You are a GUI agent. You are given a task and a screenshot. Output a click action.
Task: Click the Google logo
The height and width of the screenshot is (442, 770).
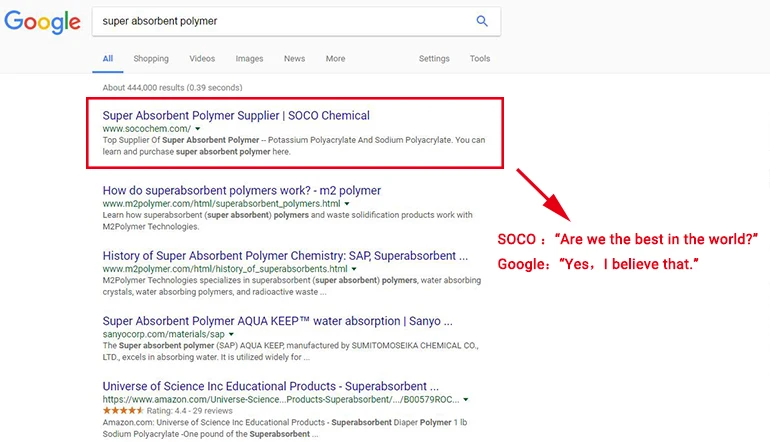pyautogui.click(x=42, y=22)
